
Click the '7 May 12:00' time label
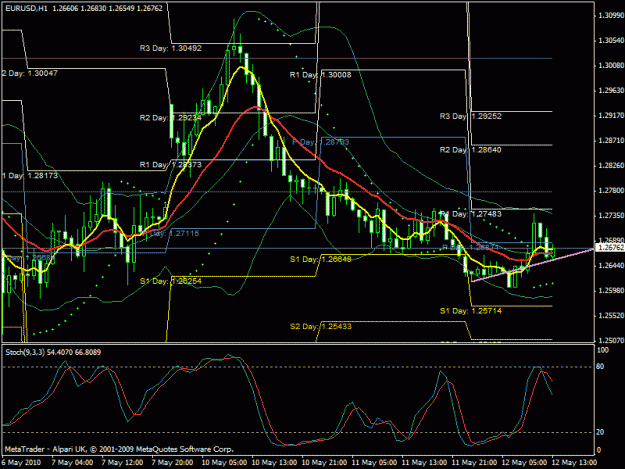[122, 463]
